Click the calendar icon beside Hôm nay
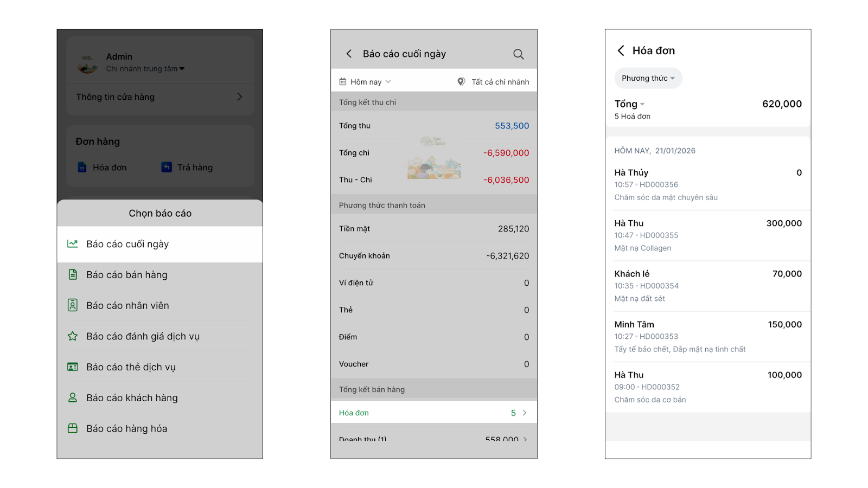 (343, 82)
